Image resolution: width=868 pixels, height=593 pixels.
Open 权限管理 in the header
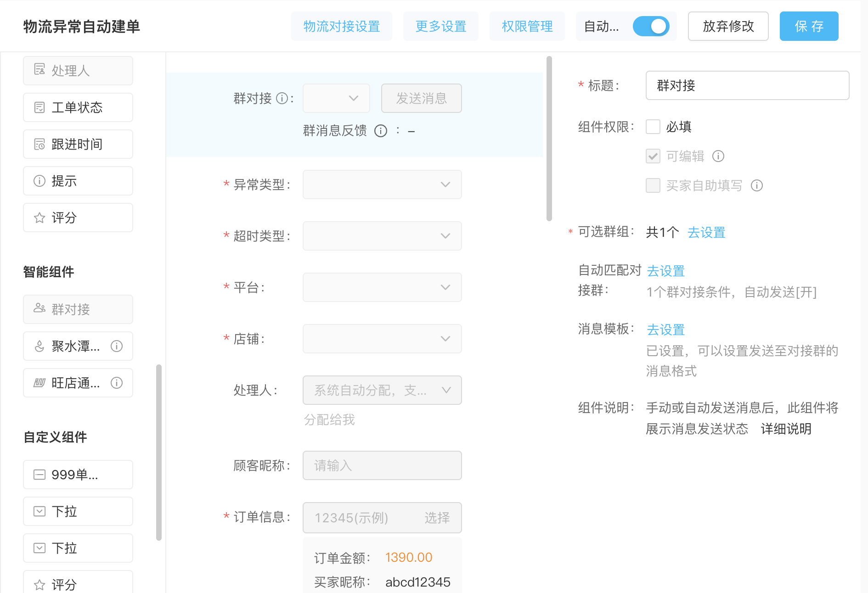pyautogui.click(x=527, y=26)
